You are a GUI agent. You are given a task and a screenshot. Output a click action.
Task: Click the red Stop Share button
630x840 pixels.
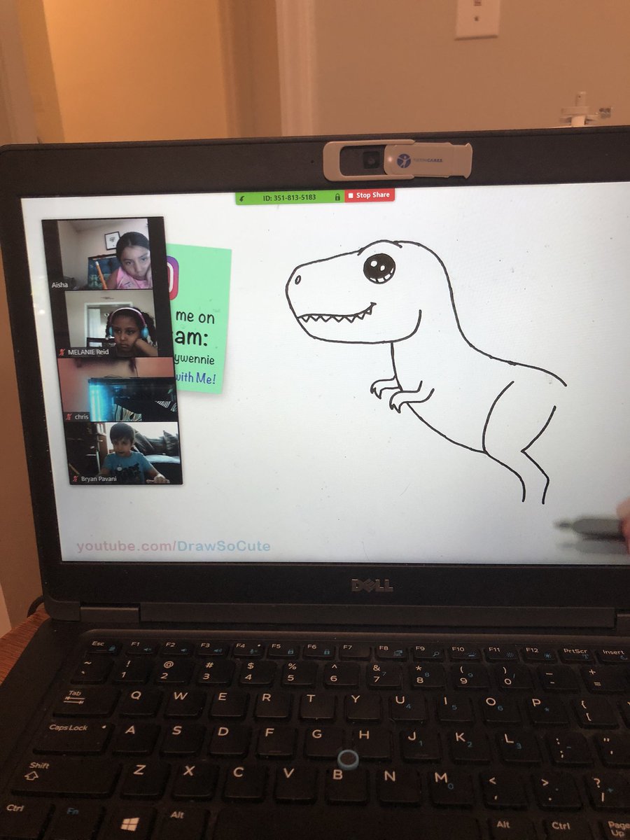[x=370, y=195]
